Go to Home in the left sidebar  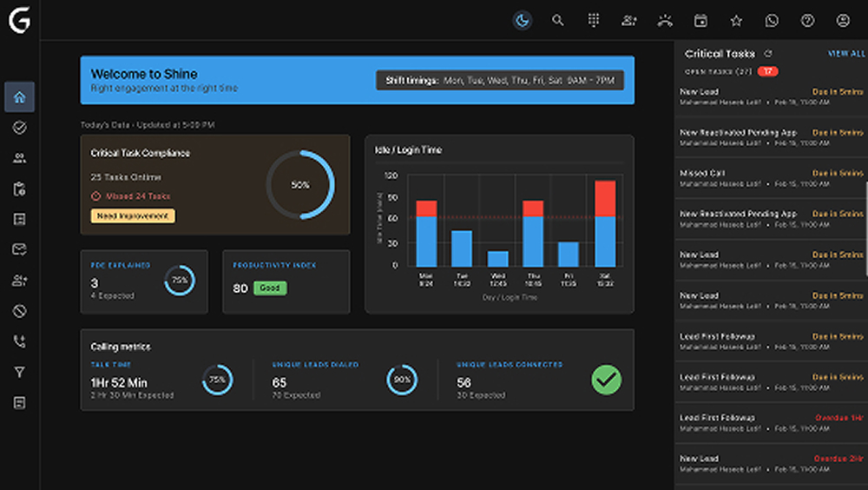[19, 97]
